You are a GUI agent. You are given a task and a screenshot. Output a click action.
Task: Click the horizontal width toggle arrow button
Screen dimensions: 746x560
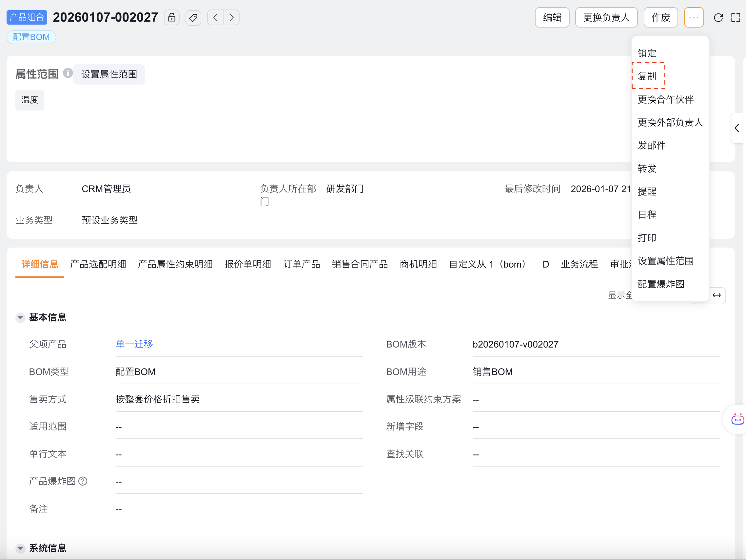[717, 295]
